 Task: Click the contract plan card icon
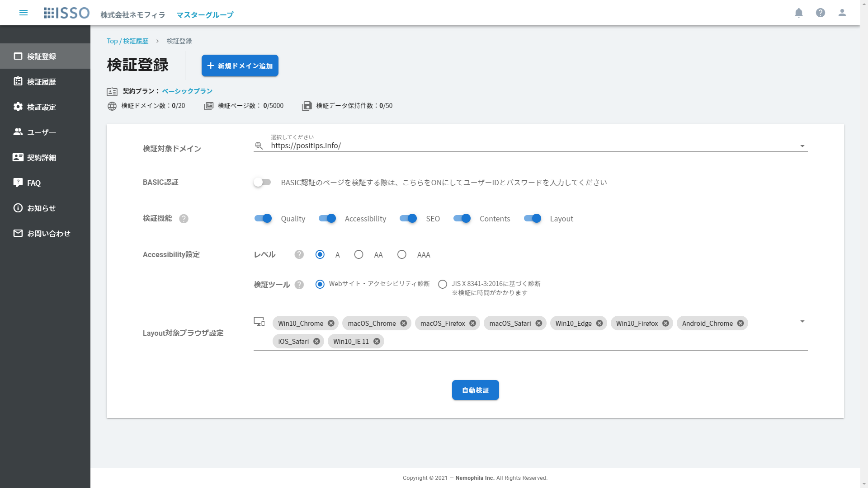click(112, 92)
